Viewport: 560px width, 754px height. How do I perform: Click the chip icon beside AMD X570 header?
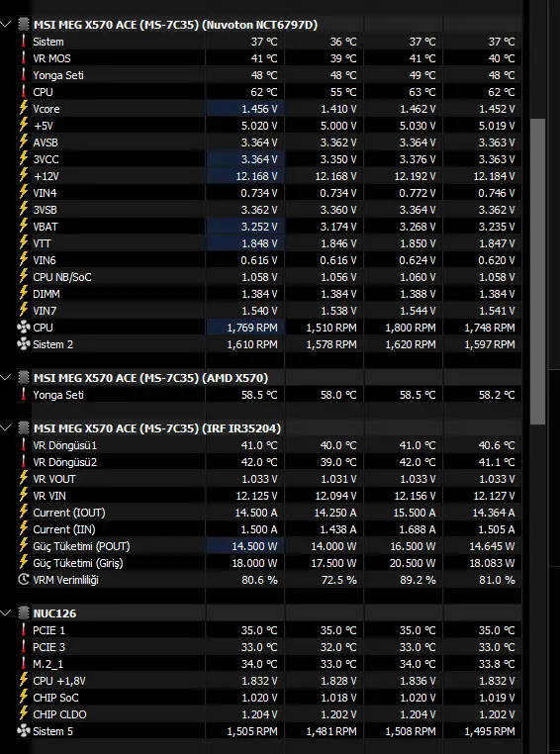pos(23,378)
